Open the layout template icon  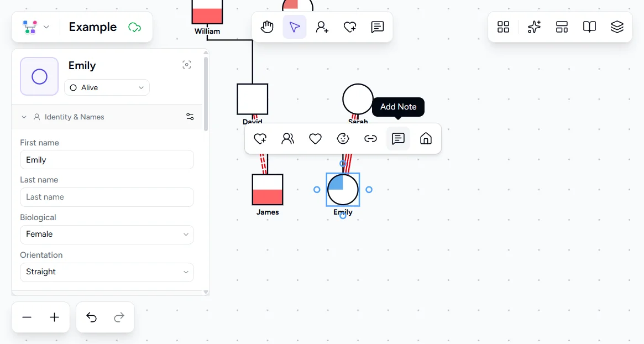pos(562,27)
